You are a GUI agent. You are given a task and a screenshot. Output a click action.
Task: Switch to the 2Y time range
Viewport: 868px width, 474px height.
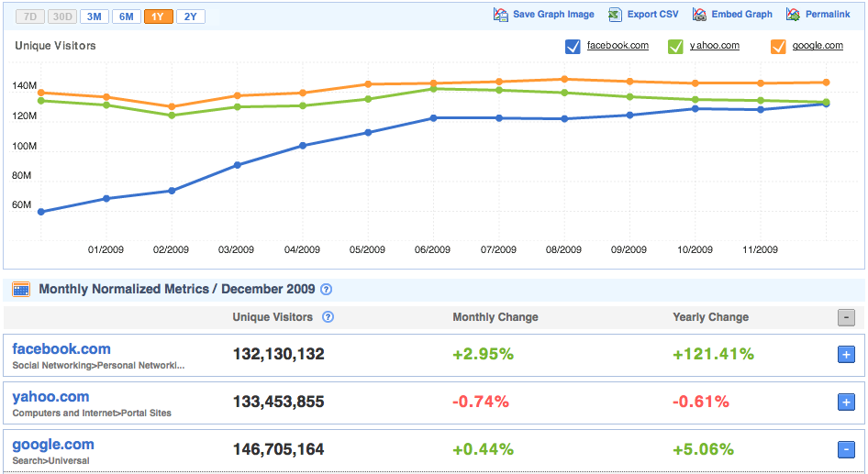coord(191,17)
